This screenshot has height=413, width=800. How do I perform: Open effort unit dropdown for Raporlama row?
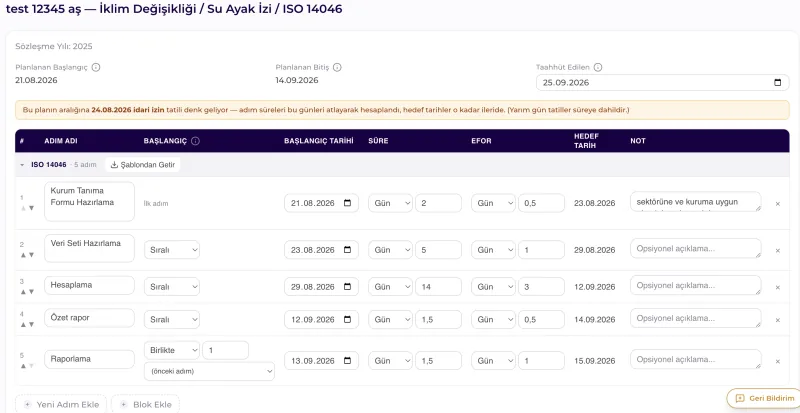[x=493, y=361]
